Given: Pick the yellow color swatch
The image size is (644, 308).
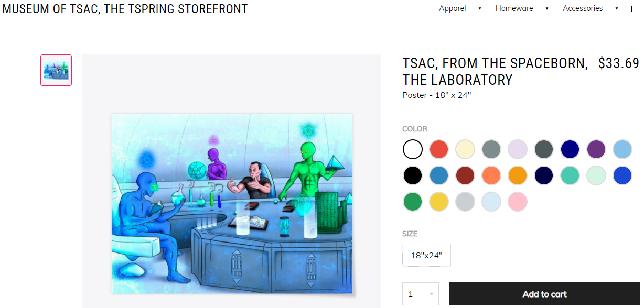Looking at the screenshot, I should tap(439, 202).
